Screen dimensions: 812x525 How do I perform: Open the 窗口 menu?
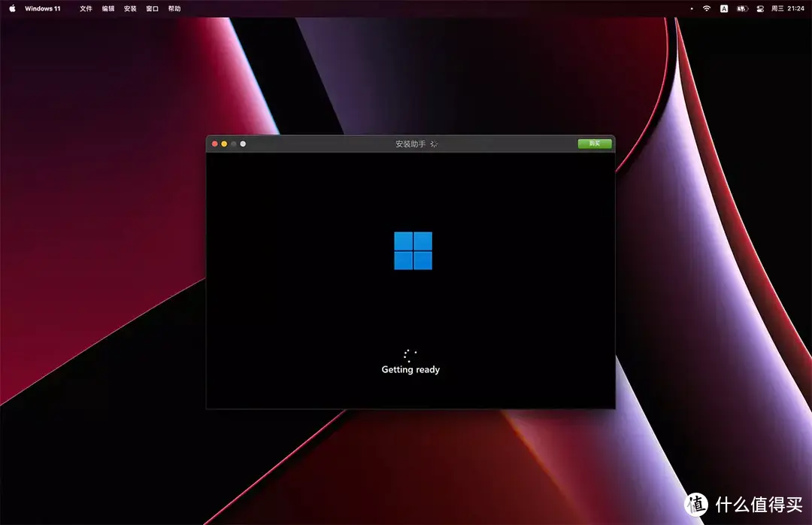pos(152,9)
